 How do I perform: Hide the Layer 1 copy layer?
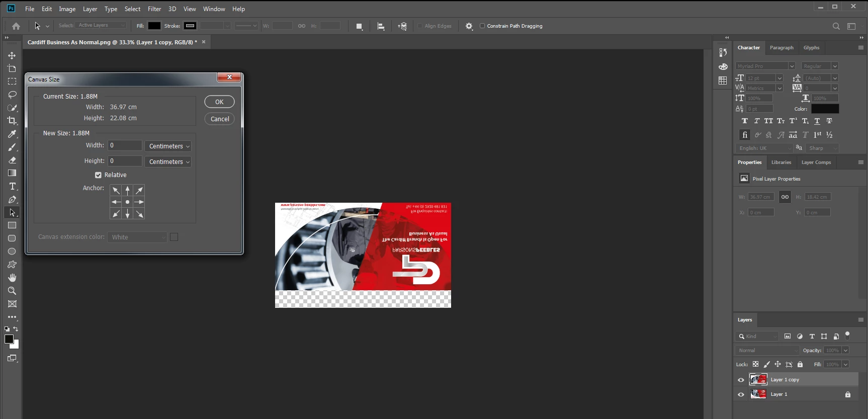[x=741, y=380]
